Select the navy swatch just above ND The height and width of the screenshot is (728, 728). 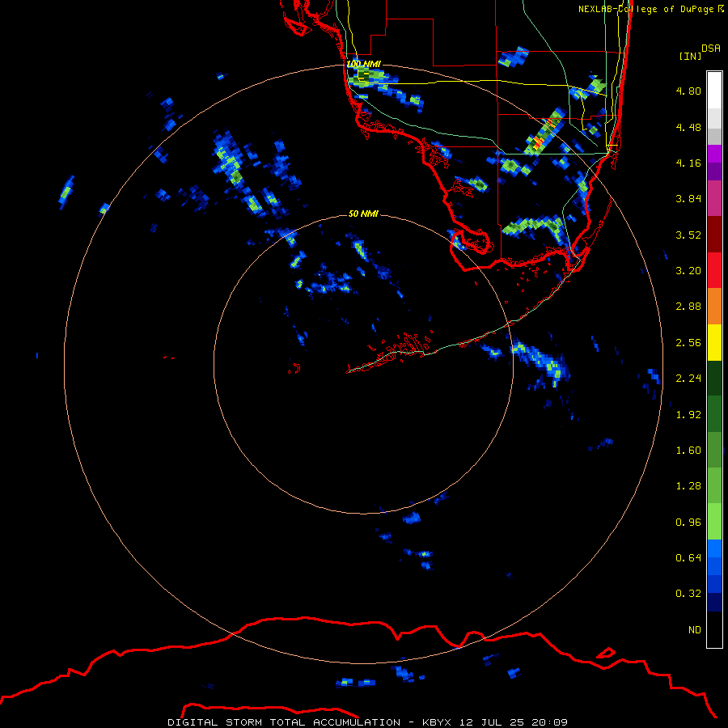(714, 603)
